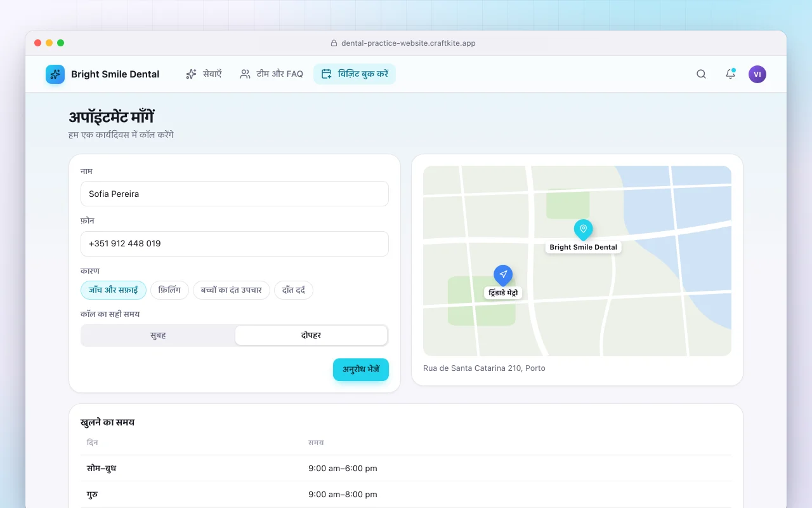This screenshot has height=508, width=812.
Task: Click the Bright Smile Dental brand name
Action: (x=115, y=74)
